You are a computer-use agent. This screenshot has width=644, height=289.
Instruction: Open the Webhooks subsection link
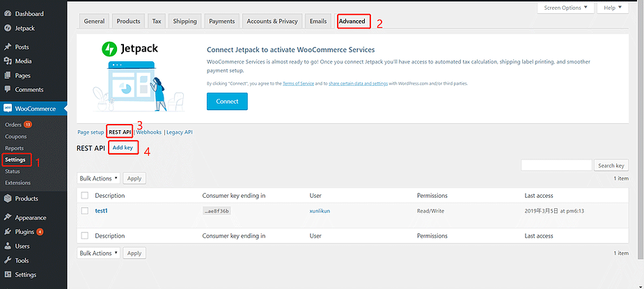(150, 132)
